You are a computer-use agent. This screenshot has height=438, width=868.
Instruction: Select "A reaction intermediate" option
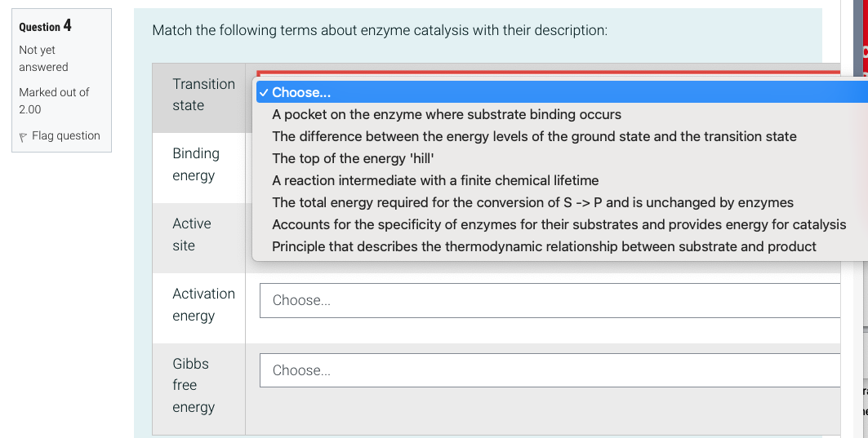pos(435,180)
